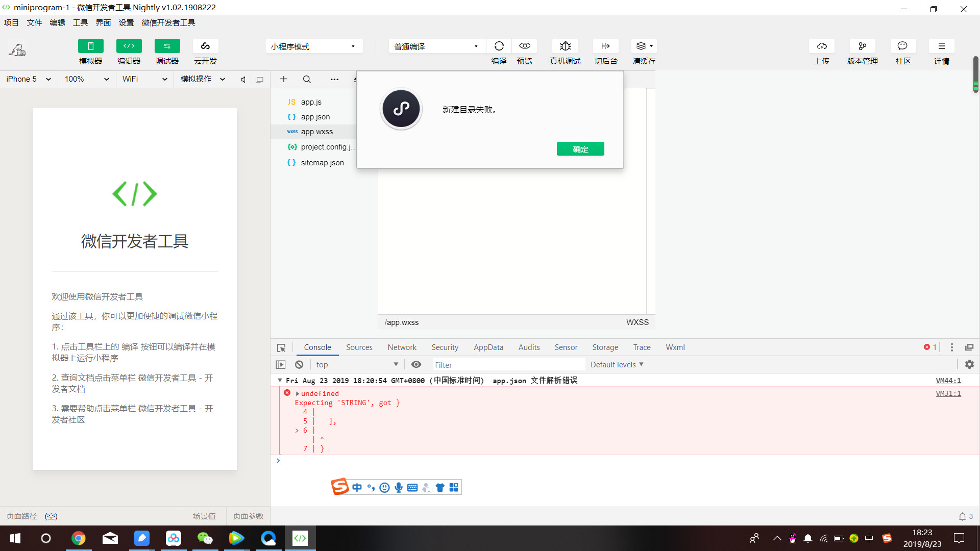Start remote debugging (真机调试) bug icon
Viewport: 980px width, 551px height.
click(565, 46)
